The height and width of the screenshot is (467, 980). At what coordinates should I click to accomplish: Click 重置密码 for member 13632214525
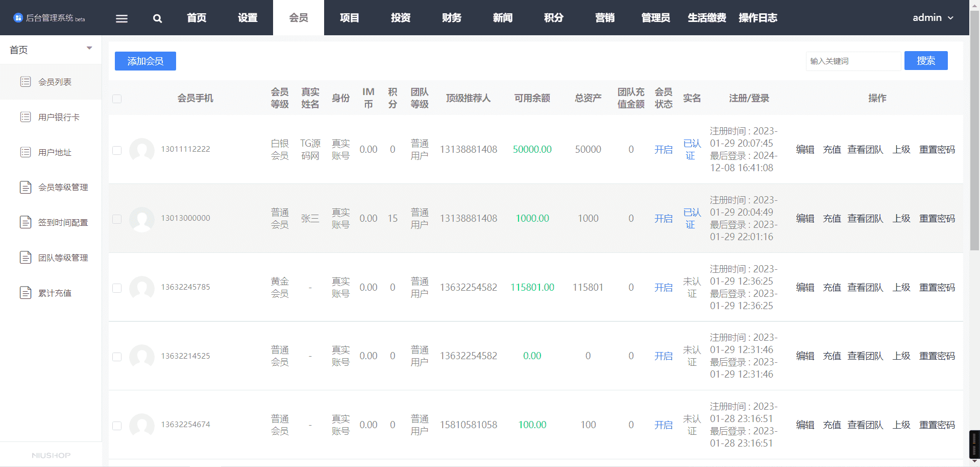click(937, 356)
